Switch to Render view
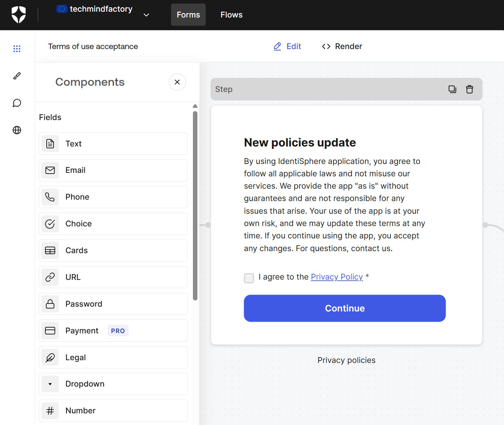Image resolution: width=504 pixels, height=425 pixels. click(342, 46)
